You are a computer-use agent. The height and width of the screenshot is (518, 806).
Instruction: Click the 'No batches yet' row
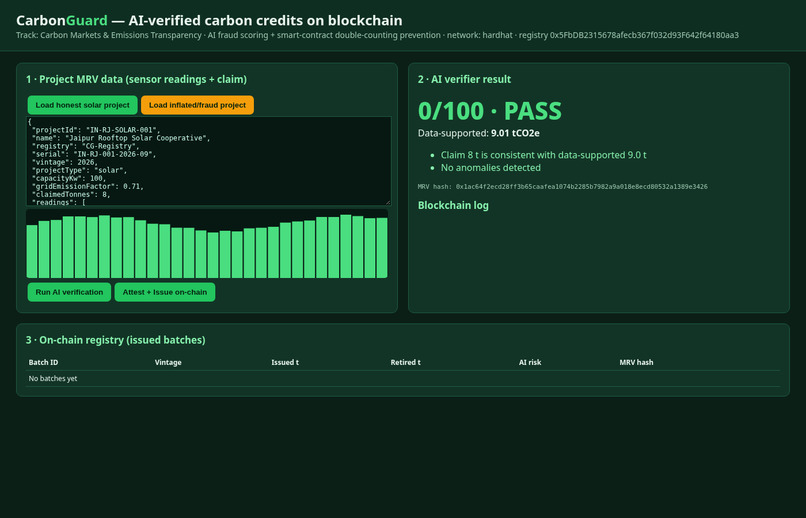pos(403,378)
